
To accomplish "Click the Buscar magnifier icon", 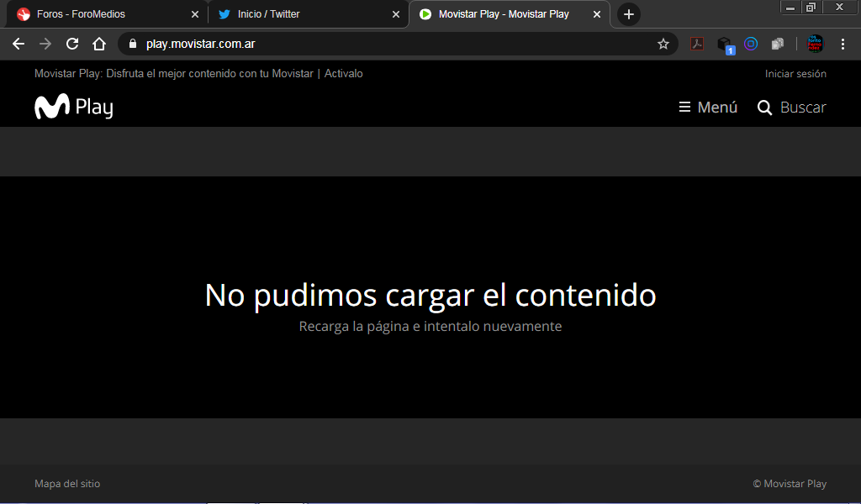I will (764, 108).
